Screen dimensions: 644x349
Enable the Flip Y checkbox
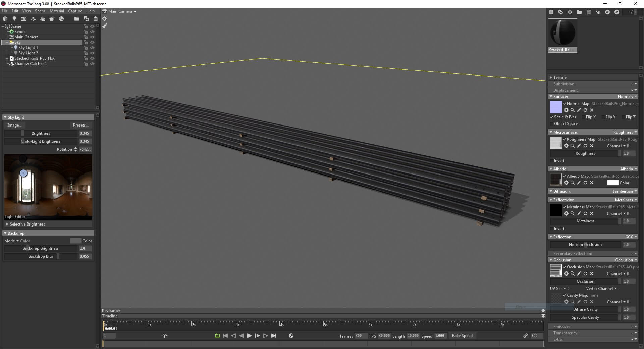[603, 117]
